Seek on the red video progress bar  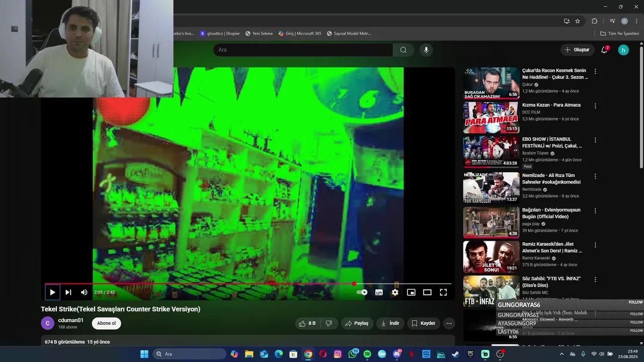[x=248, y=284]
